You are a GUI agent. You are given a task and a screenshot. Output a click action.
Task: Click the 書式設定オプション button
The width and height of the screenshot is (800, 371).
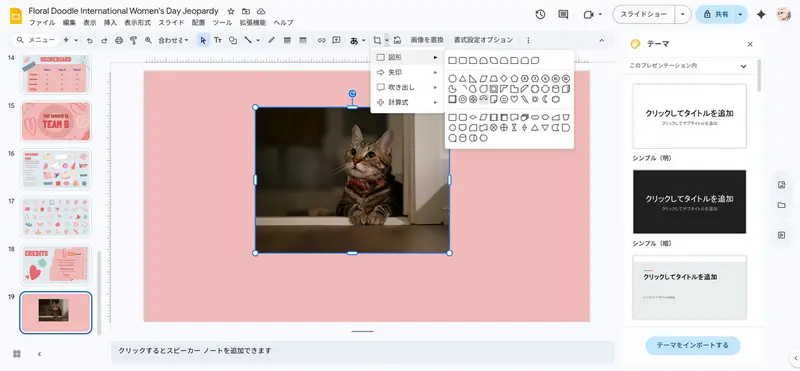click(483, 40)
